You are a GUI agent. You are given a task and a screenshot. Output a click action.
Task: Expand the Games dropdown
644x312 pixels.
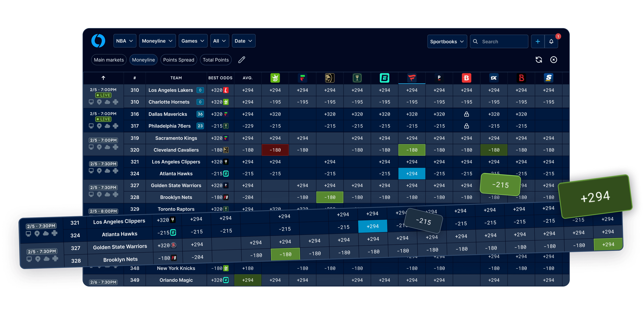tap(193, 41)
